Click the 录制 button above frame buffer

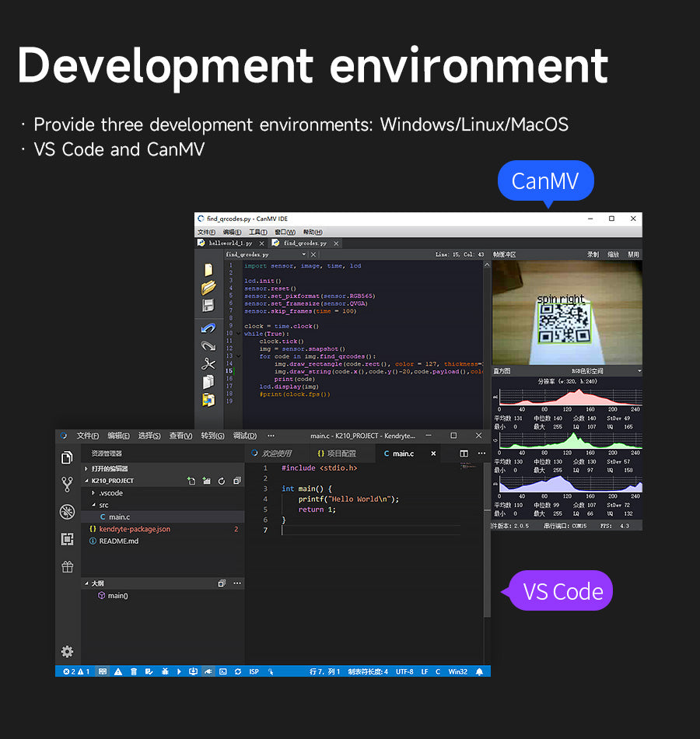point(593,254)
